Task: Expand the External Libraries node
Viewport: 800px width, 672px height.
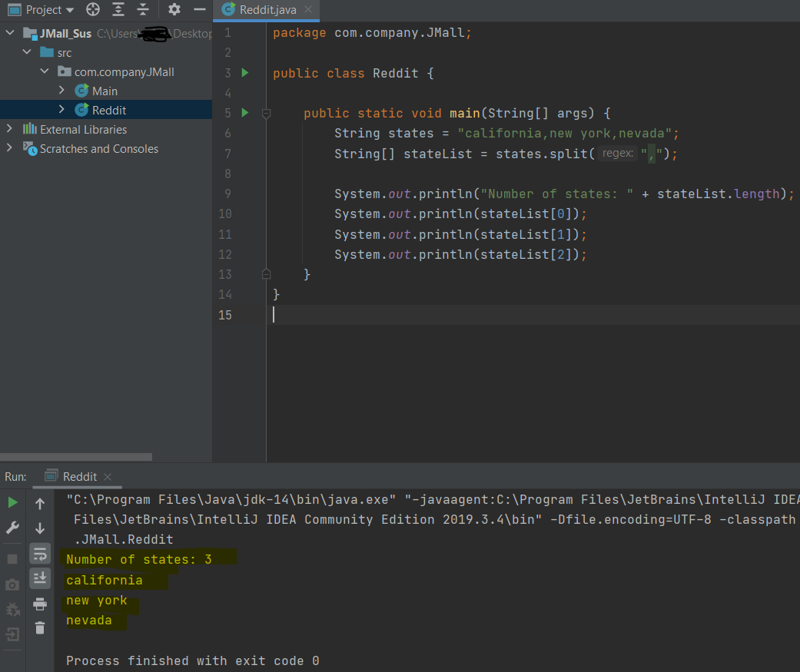Action: (x=9, y=129)
